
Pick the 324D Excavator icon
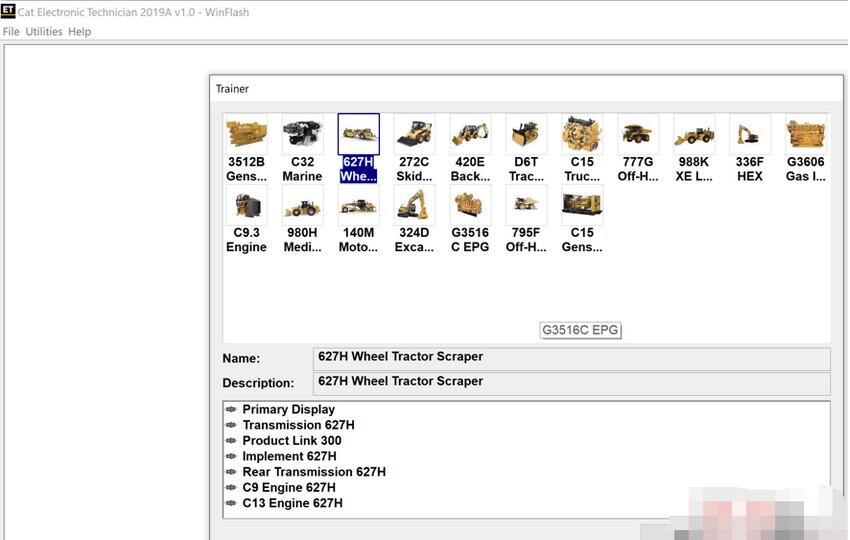[x=414, y=205]
